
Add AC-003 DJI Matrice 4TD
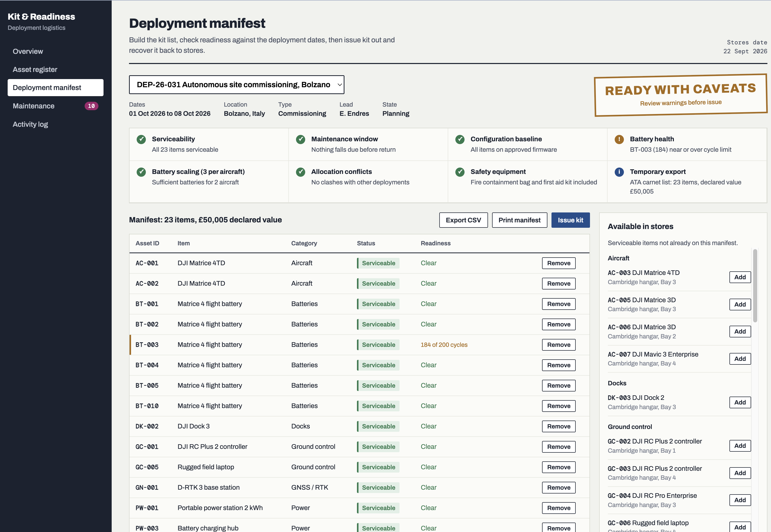click(740, 277)
